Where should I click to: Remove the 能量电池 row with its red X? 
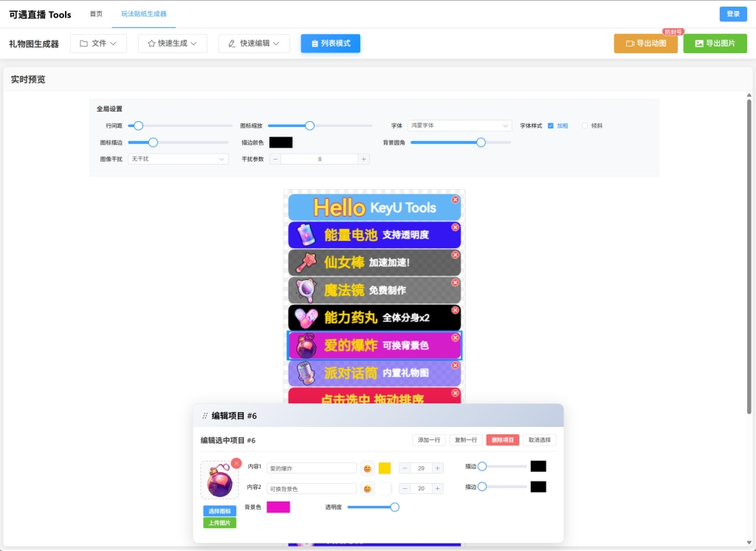coord(455,227)
